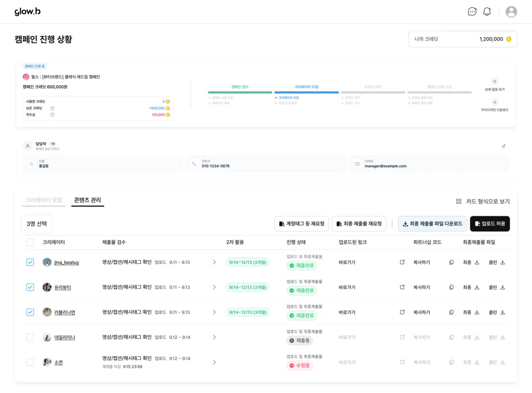Select the 콘텐츠 관리 tab
Image resolution: width=532 pixels, height=393 pixels.
tap(88, 200)
